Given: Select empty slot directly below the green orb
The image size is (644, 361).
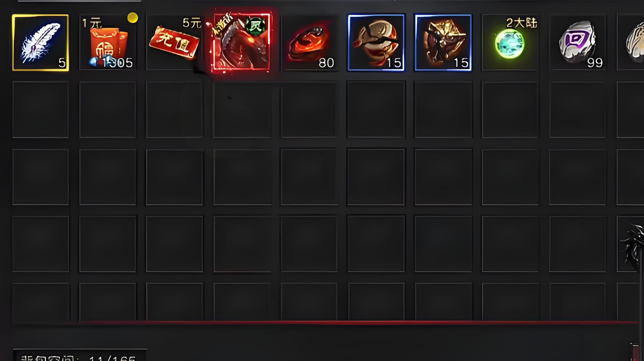Looking at the screenshot, I should point(510,110).
